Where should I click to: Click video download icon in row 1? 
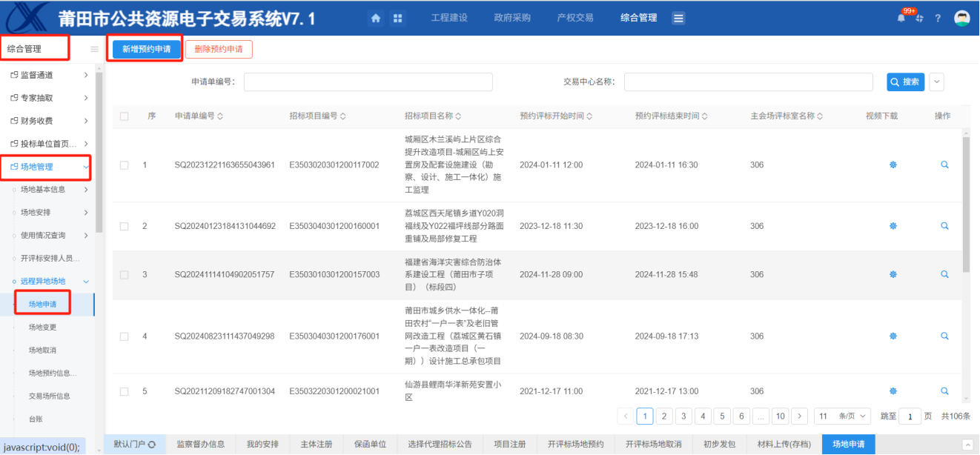pos(893,165)
